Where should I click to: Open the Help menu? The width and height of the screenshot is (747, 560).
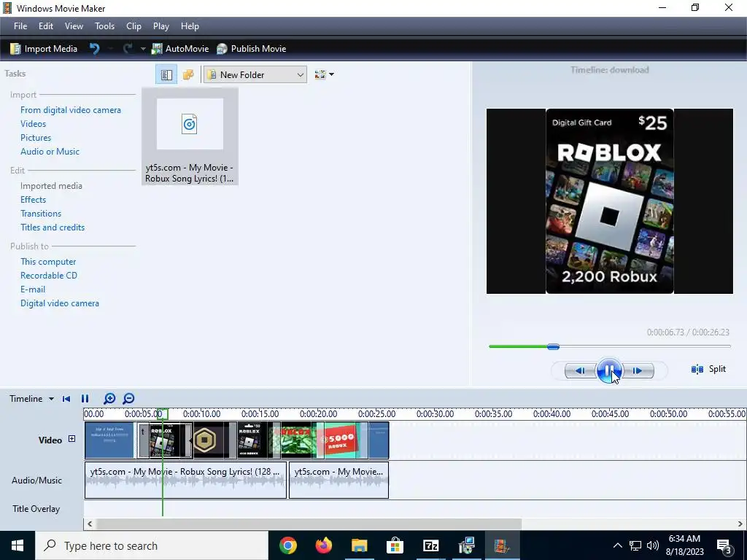[x=190, y=26]
